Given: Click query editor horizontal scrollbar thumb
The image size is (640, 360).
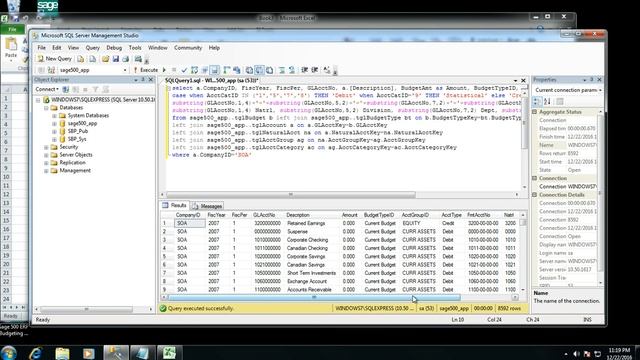Looking at the screenshot, I should point(291,195).
